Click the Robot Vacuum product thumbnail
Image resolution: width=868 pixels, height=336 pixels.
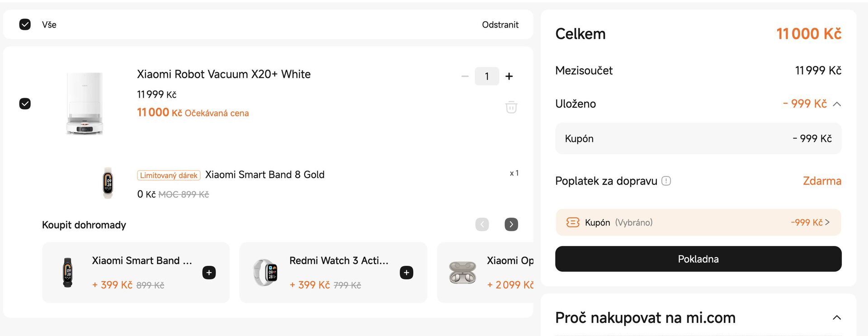85,104
